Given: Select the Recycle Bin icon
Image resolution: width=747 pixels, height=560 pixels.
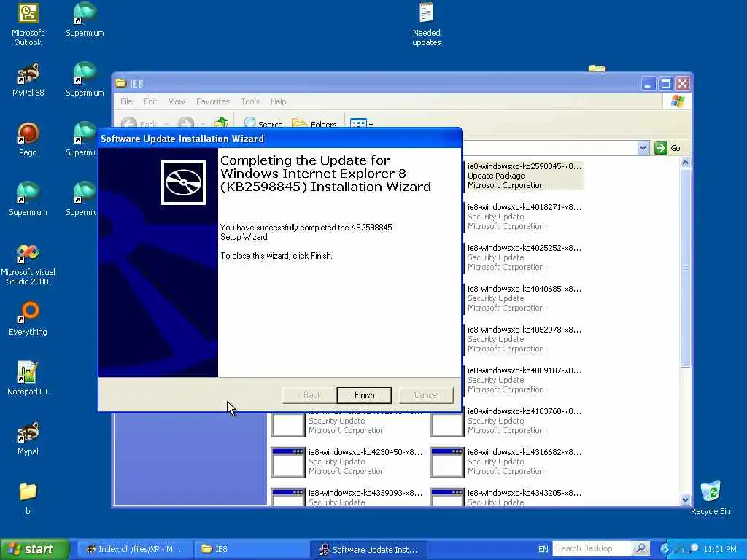Looking at the screenshot, I should click(711, 498).
